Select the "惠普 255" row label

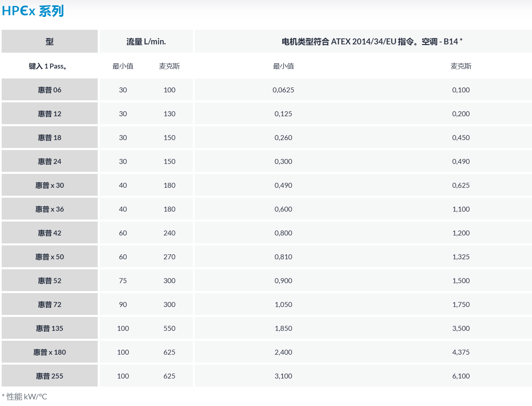[50, 376]
